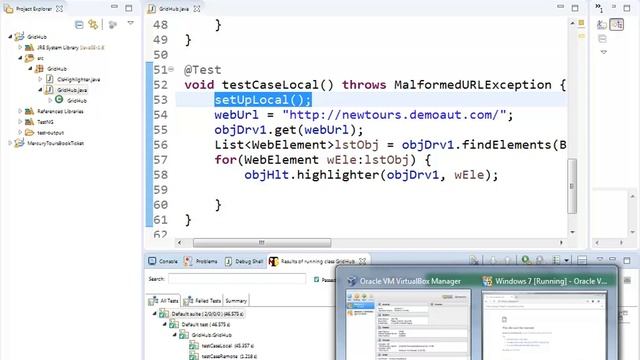This screenshot has height=360, width=640.
Task: Click the TestNG layout menu dropdown arrow
Action: 567,260
